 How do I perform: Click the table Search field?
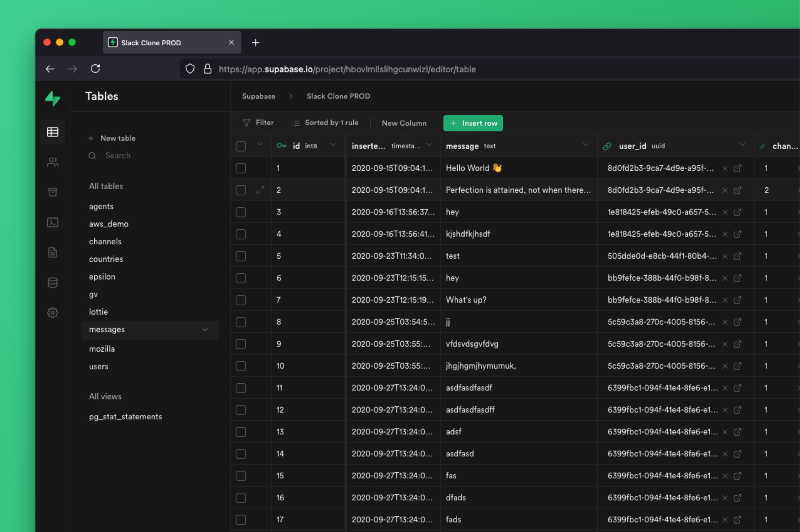[150, 155]
